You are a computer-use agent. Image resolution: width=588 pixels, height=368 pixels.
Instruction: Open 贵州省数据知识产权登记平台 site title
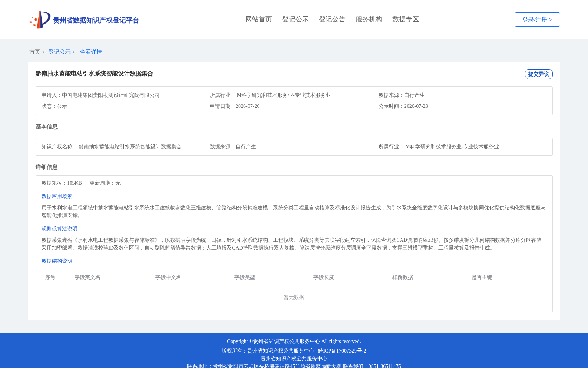pyautogui.click(x=96, y=20)
